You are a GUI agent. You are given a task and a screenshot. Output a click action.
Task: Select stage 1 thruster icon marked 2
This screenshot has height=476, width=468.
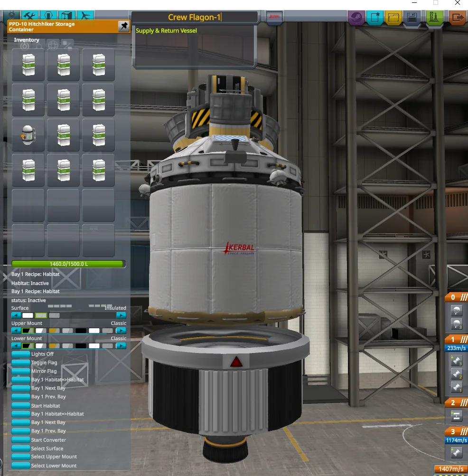click(x=456, y=374)
